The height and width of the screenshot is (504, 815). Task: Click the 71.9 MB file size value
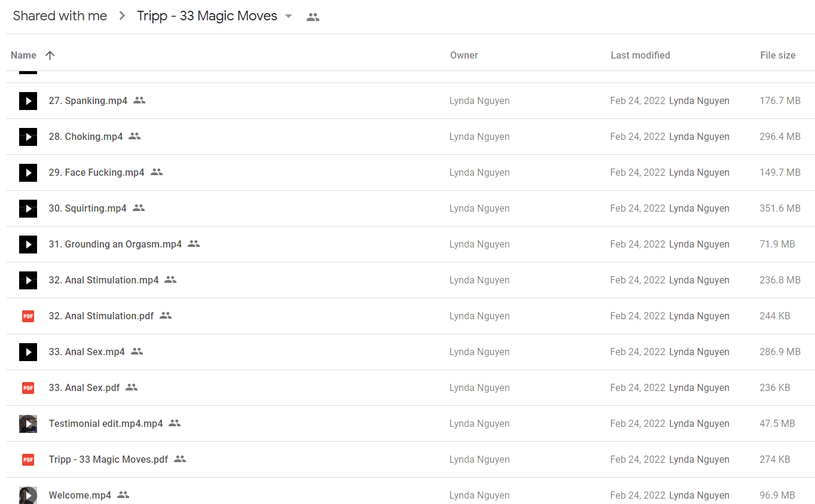tap(777, 244)
